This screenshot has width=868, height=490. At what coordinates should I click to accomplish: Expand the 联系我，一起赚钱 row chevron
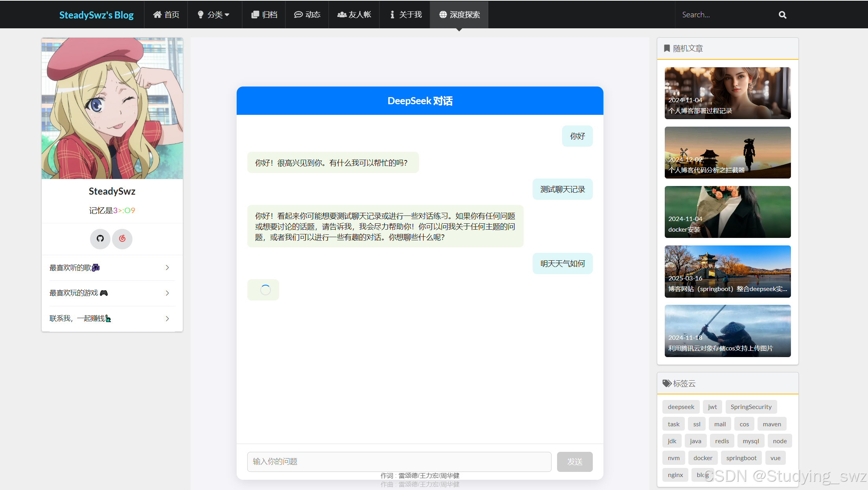[167, 319]
